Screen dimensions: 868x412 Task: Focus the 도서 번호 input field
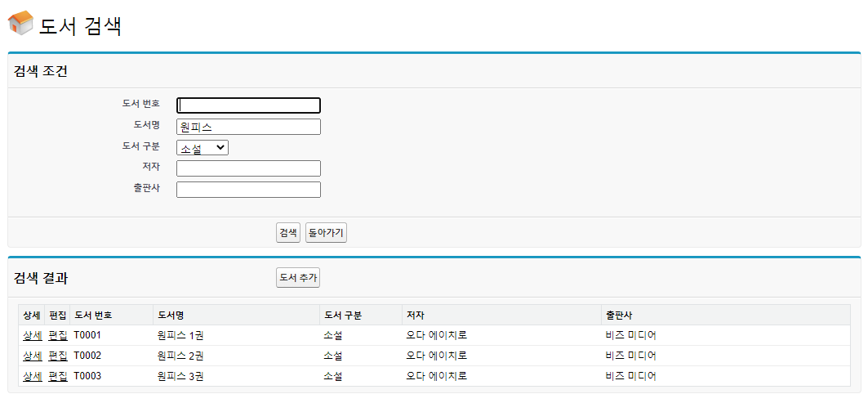pos(248,105)
